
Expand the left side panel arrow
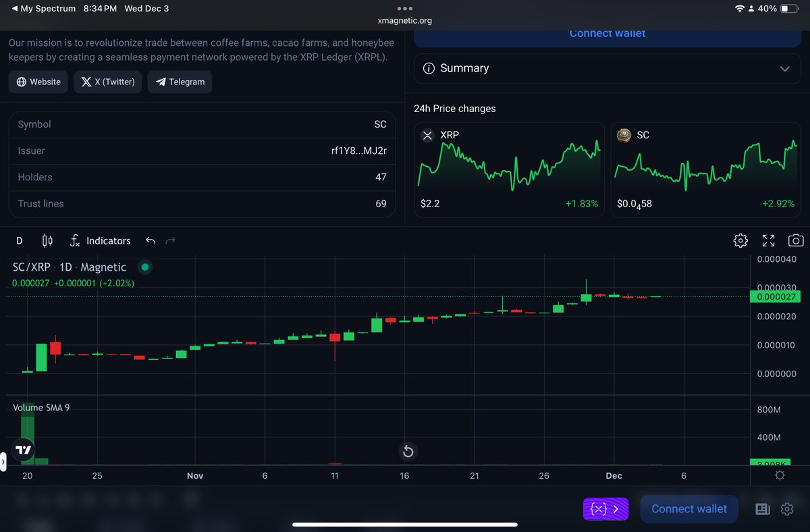click(3, 462)
